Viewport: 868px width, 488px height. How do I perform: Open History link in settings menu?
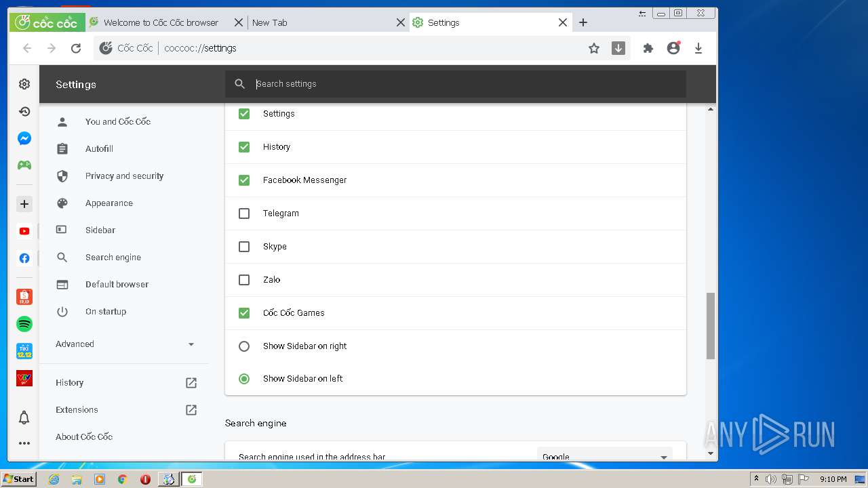coord(126,383)
